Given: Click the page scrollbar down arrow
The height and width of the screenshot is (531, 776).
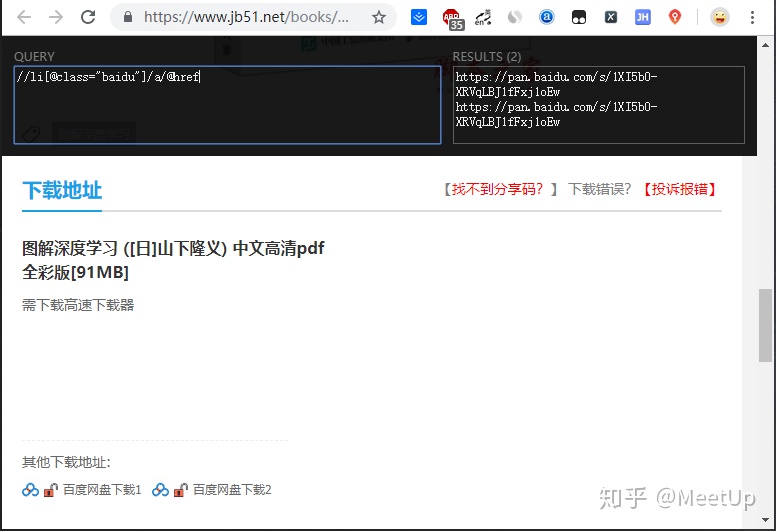Looking at the screenshot, I should [766, 520].
